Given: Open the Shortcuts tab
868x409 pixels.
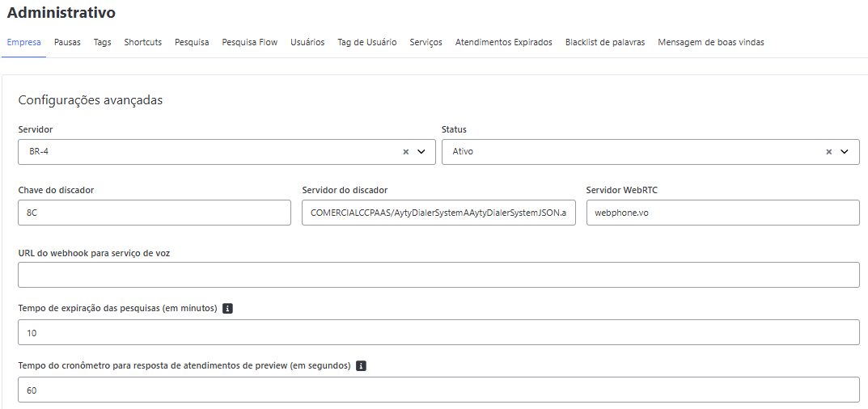Looking at the screenshot, I should (143, 42).
